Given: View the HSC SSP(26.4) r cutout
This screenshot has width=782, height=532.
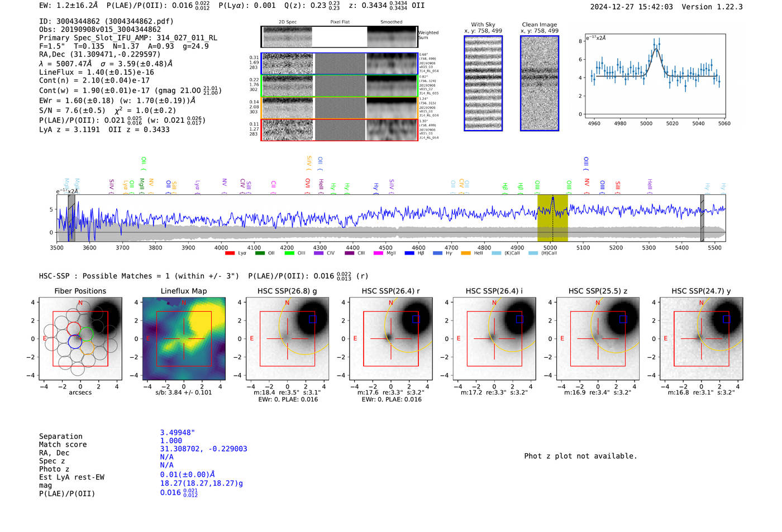Looking at the screenshot, I should (391, 338).
